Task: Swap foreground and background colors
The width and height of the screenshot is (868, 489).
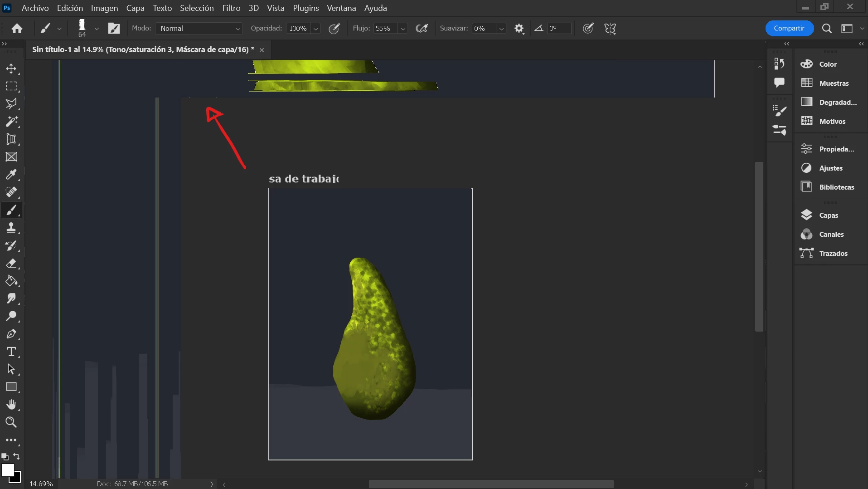Action: (17, 456)
